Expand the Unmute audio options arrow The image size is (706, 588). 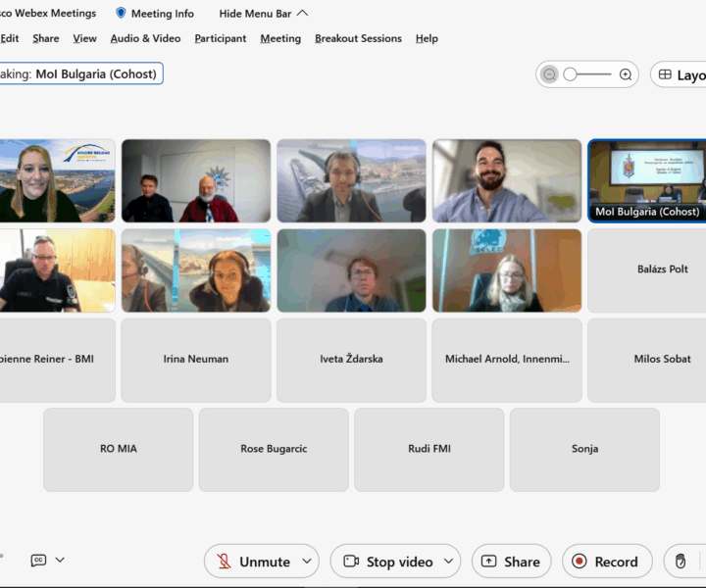[307, 562]
